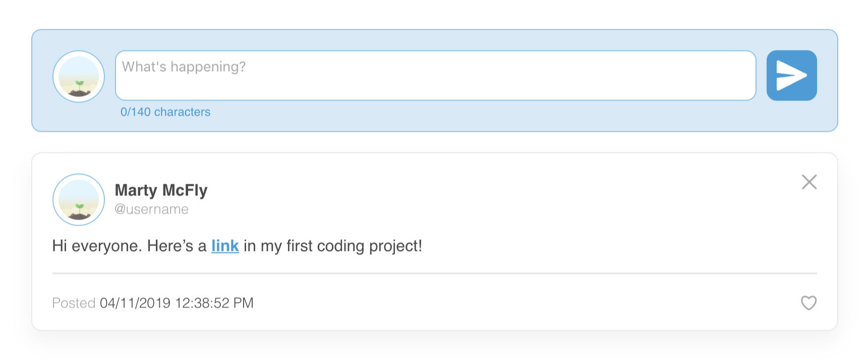
Task: Click the 0/140 characters counter
Action: (165, 112)
